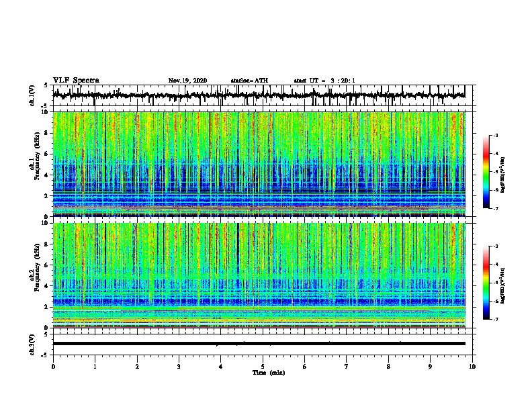
Task: Click the "VLF Spectra" plot title
Action: point(76,81)
